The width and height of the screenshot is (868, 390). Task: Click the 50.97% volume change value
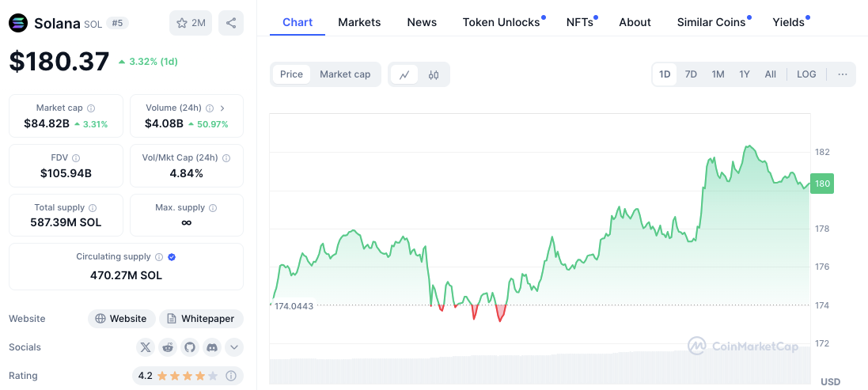pyautogui.click(x=208, y=124)
